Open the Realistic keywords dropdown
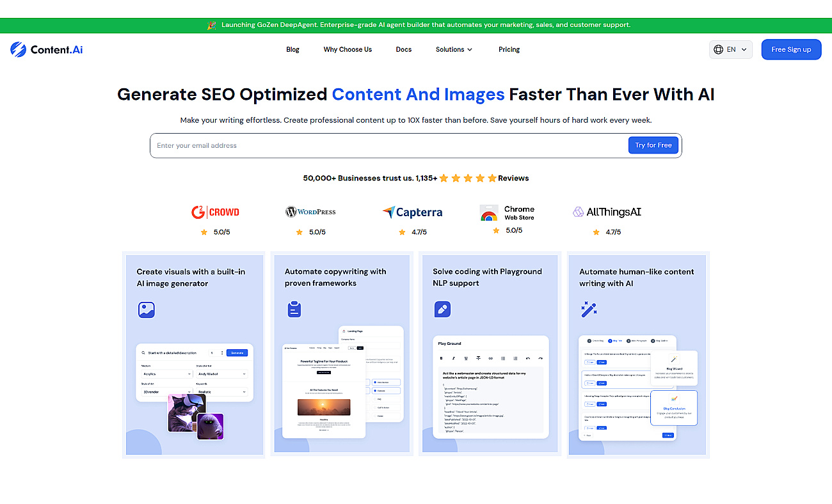 coord(221,391)
